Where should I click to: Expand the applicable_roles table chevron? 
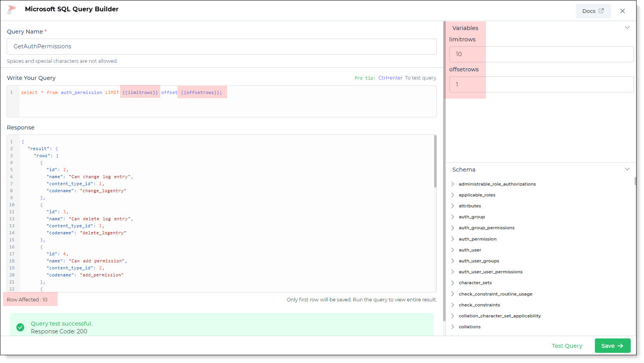(x=452, y=195)
